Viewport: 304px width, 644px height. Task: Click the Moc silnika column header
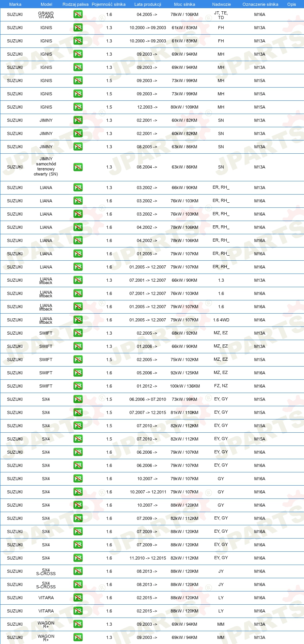tap(185, 4)
